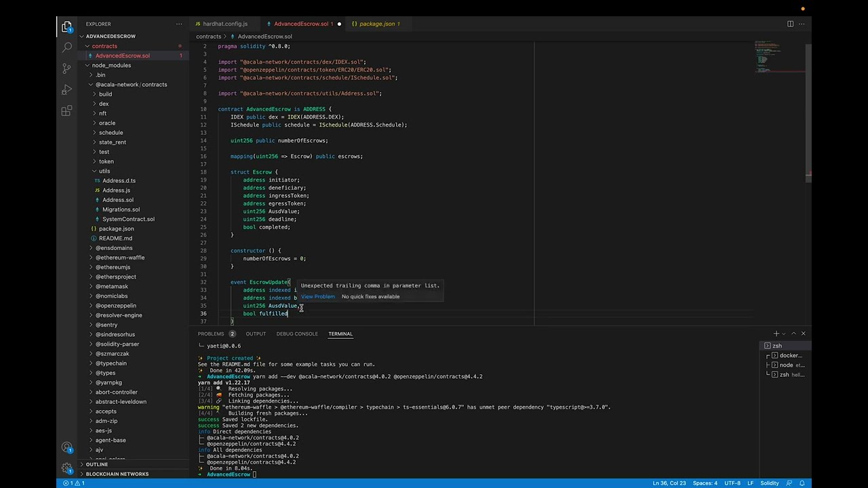Expand the @openzeppelin folder

pos(116,306)
